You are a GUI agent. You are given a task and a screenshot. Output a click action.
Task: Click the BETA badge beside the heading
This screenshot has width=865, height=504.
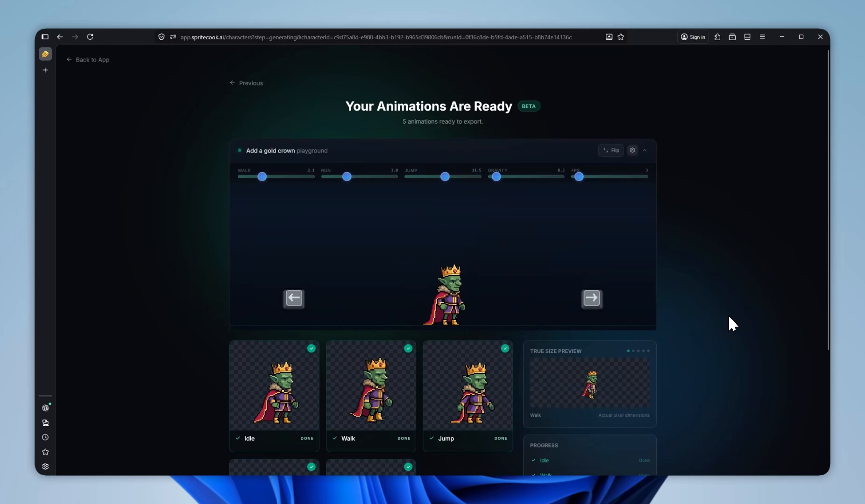(529, 106)
